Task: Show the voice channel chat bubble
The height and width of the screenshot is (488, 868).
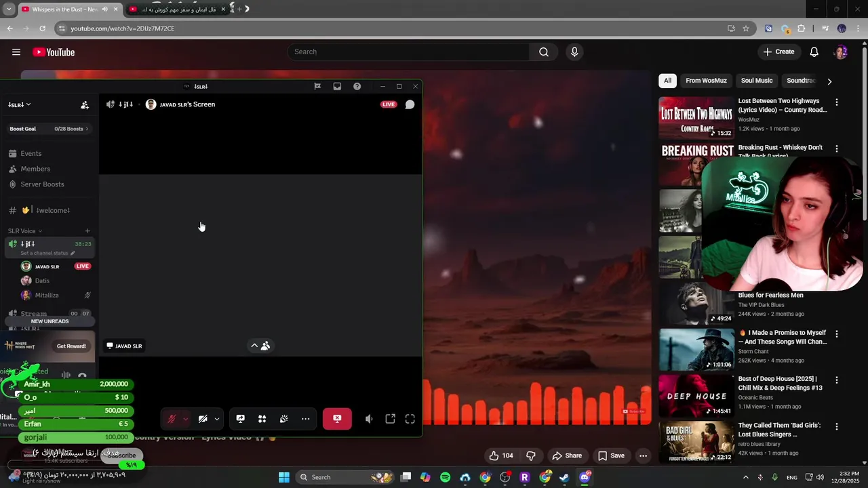Action: point(410,104)
